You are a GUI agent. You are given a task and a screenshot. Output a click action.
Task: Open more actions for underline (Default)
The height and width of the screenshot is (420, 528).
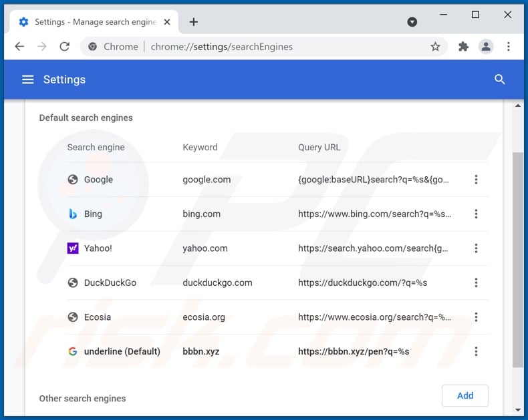point(476,351)
